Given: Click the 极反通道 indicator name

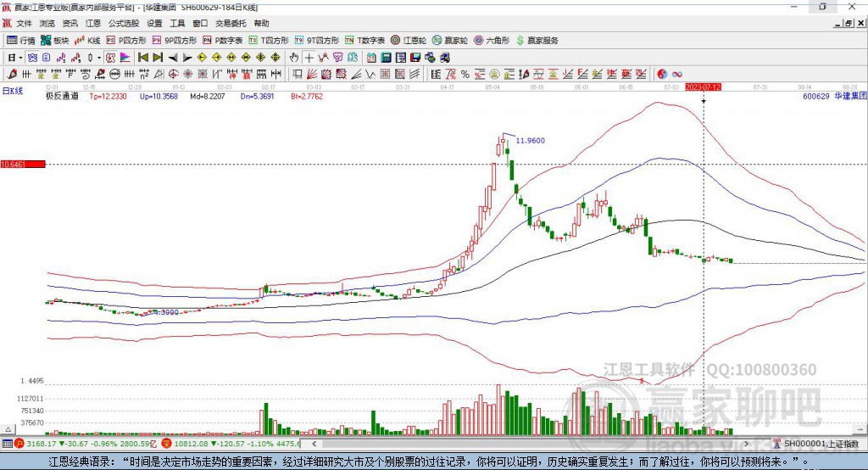Looking at the screenshot, I should (x=62, y=97).
